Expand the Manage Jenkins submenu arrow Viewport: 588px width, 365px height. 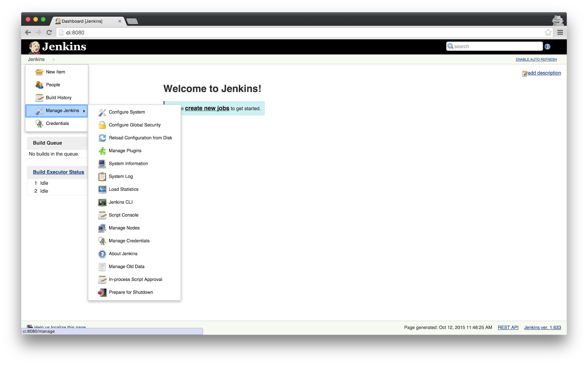84,111
